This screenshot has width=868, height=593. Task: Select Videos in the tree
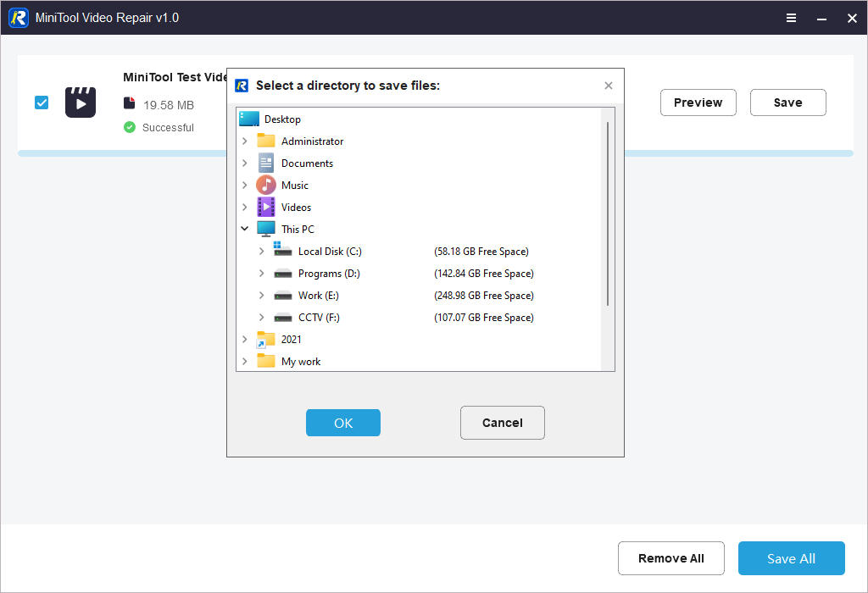(x=296, y=208)
